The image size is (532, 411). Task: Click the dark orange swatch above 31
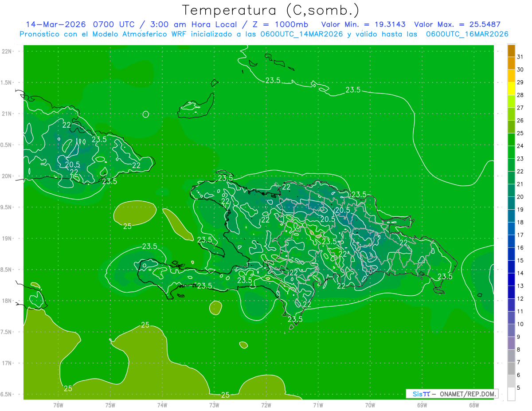(x=511, y=51)
